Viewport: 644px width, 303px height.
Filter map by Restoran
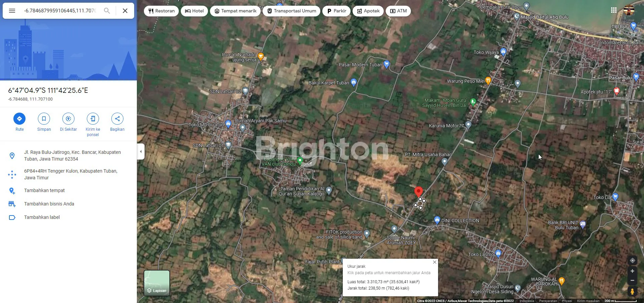(161, 11)
